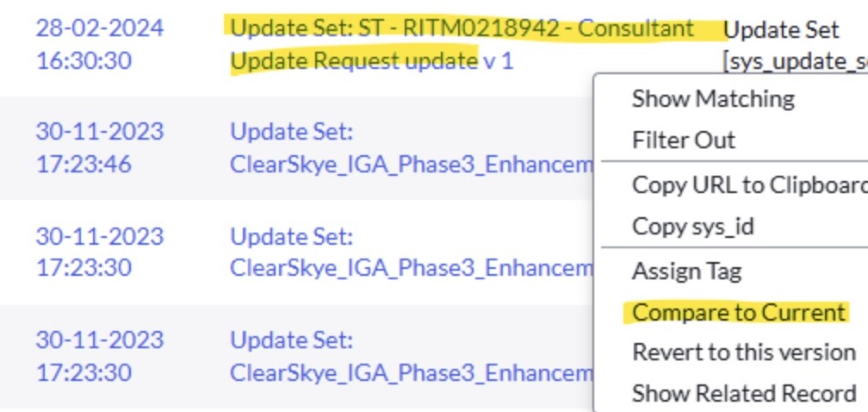Click the Update Set type cell text
Screen dimensions: 868x412
(x=781, y=30)
